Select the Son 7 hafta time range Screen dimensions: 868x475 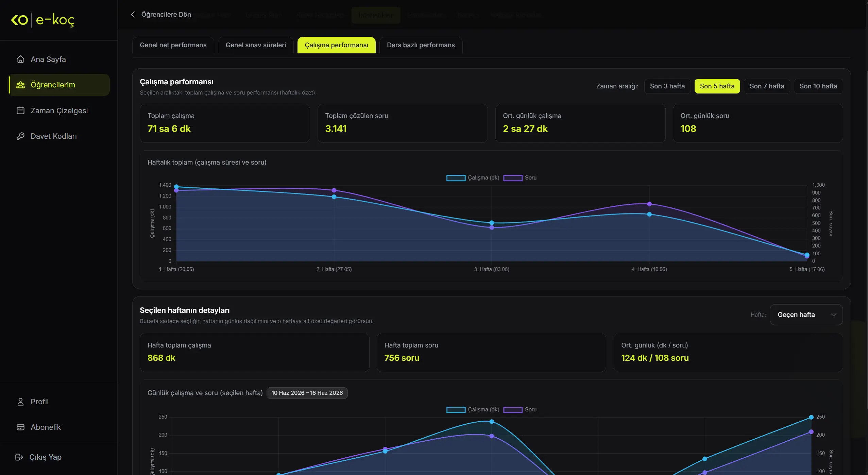pyautogui.click(x=767, y=86)
